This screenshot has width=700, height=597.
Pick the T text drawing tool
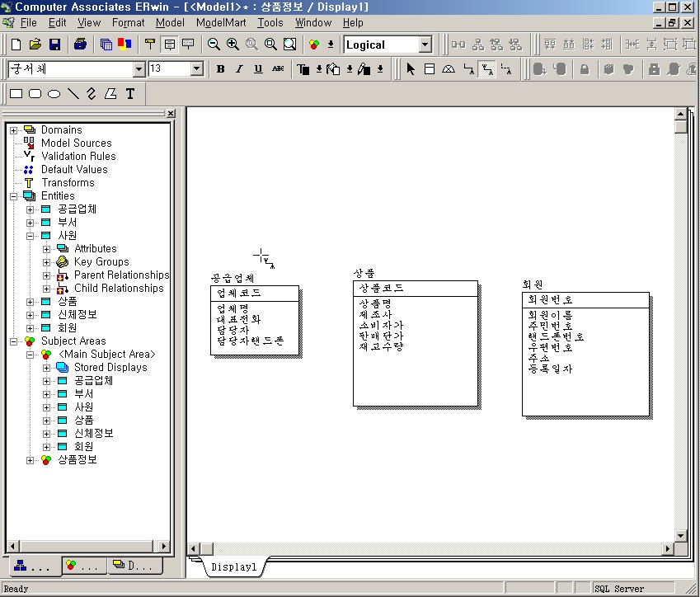tap(130, 94)
